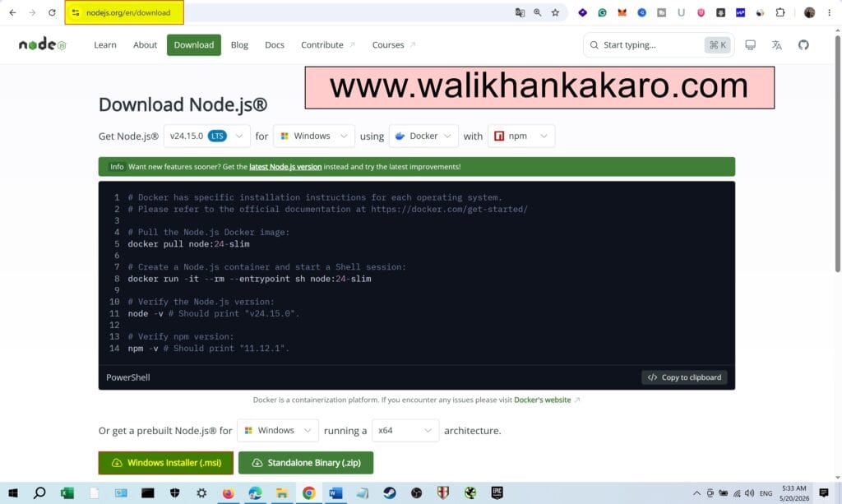Open Firefox from the taskbar

(229, 492)
